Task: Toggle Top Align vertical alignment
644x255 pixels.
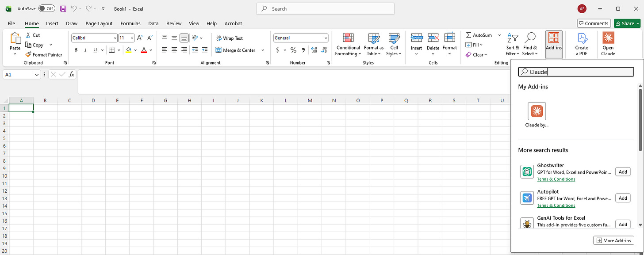Action: (x=165, y=38)
